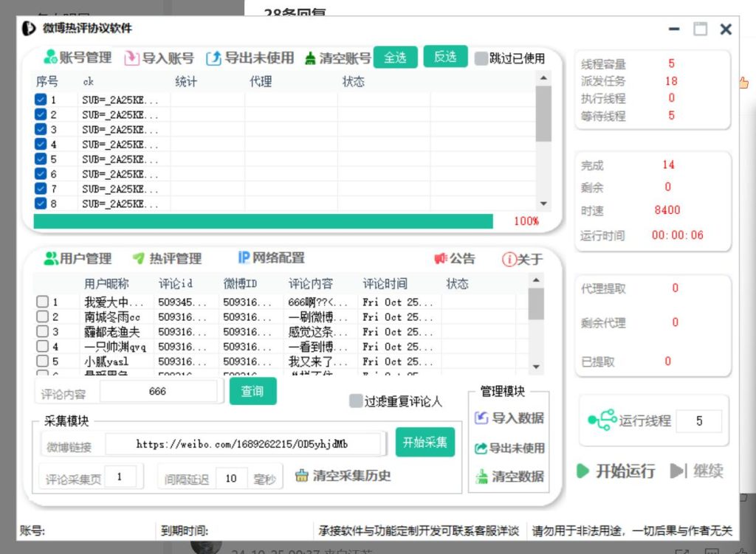Viewport: 756px width, 554px height.
Task: Click the 导出未使用 export icon in top toolbar
Action: [213, 58]
